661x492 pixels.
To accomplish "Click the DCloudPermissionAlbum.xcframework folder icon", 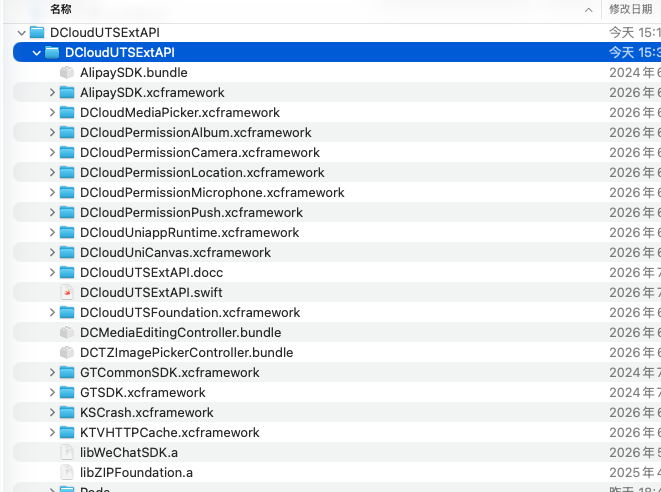I will coord(67,132).
